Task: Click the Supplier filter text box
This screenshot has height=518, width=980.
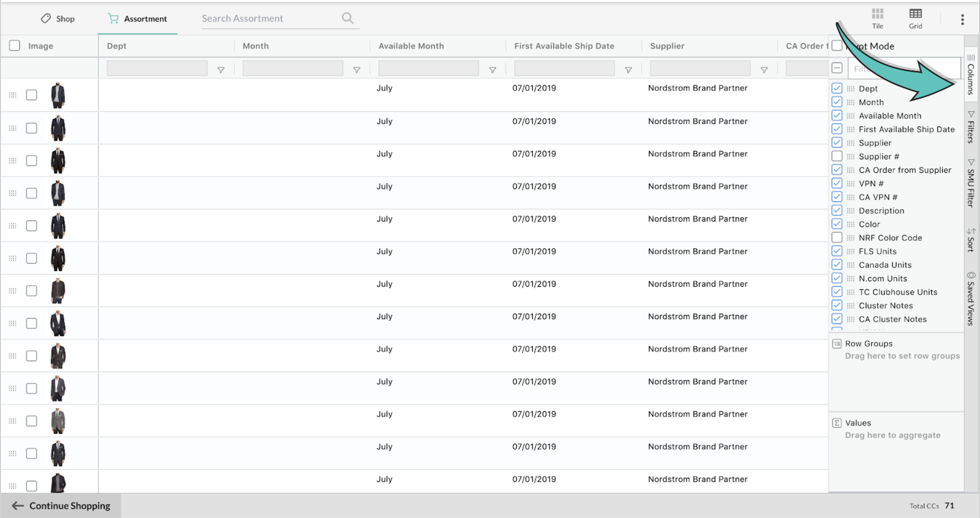Action: [700, 68]
